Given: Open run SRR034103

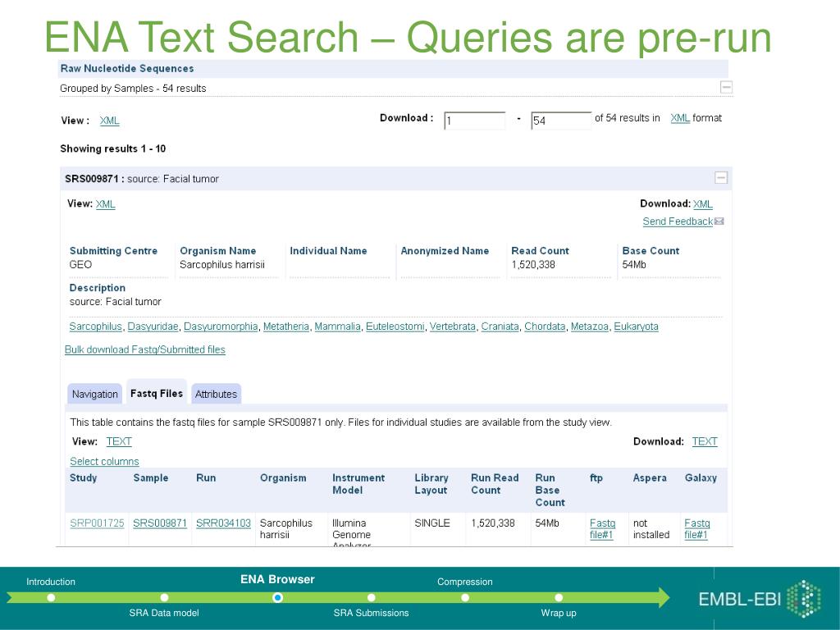Looking at the screenshot, I should pyautogui.click(x=223, y=523).
